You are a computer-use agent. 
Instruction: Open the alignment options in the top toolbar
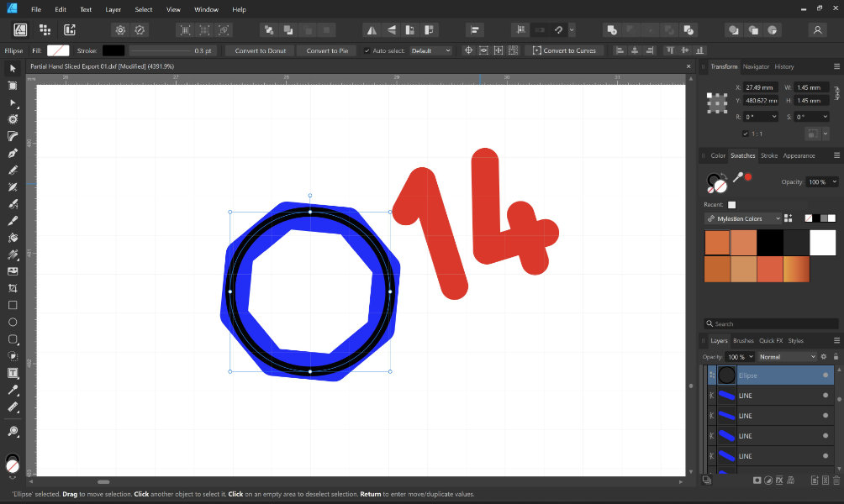(x=475, y=30)
